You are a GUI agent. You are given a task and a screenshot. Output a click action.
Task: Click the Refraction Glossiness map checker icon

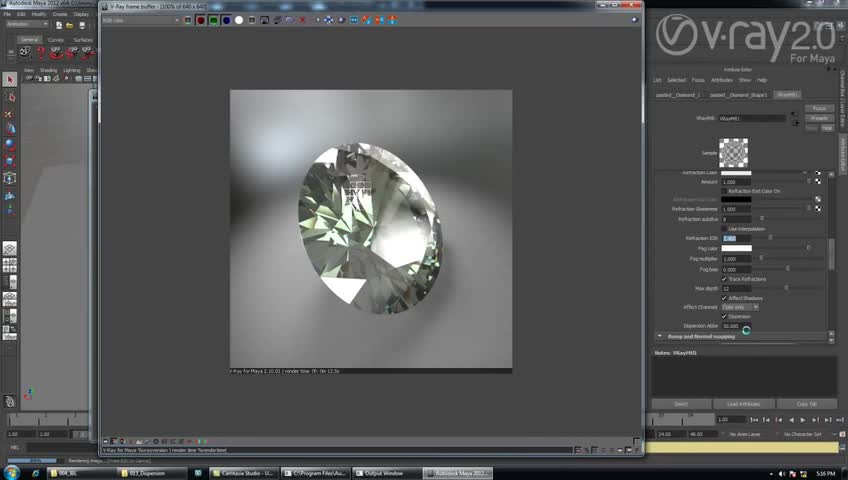(818, 209)
